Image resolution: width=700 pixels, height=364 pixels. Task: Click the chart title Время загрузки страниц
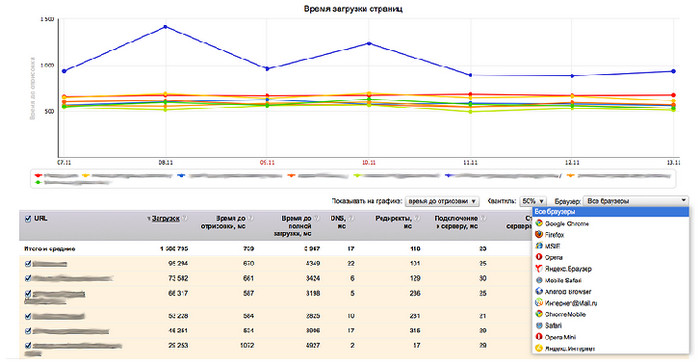click(x=353, y=8)
